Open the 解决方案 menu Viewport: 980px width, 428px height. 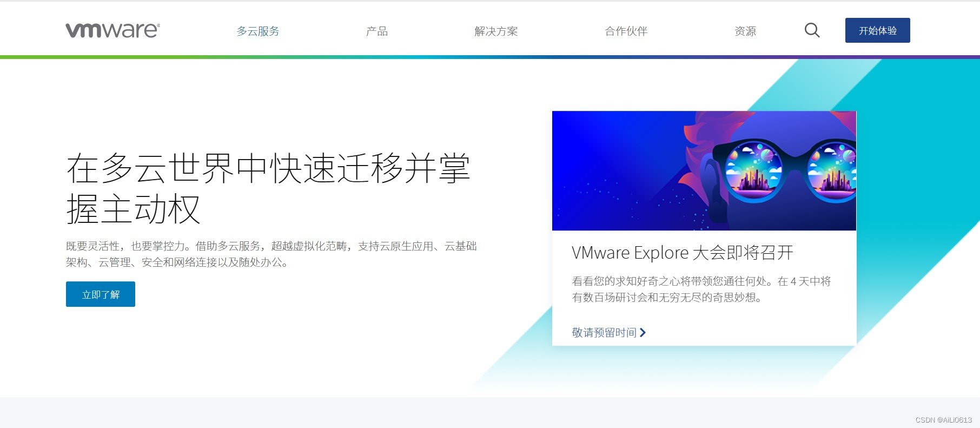(496, 31)
